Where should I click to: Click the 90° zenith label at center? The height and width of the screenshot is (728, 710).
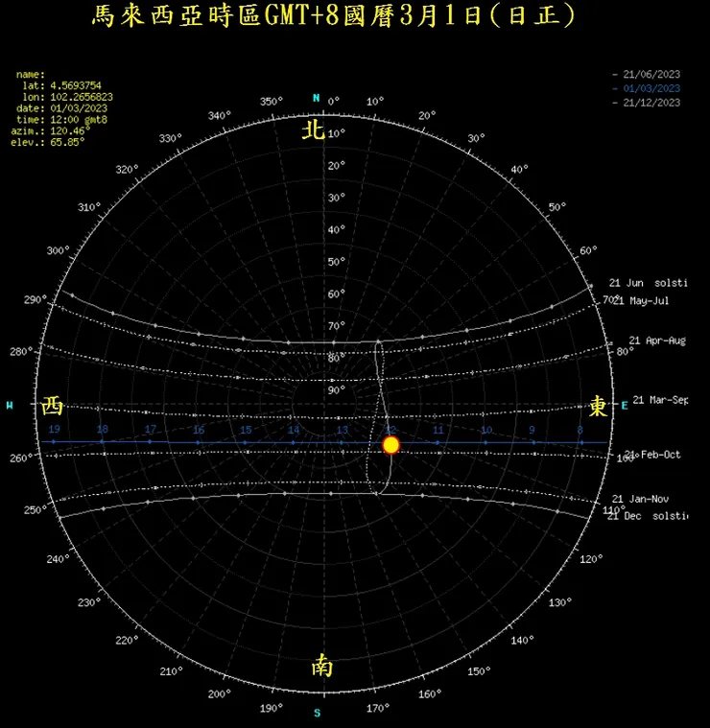(x=336, y=390)
